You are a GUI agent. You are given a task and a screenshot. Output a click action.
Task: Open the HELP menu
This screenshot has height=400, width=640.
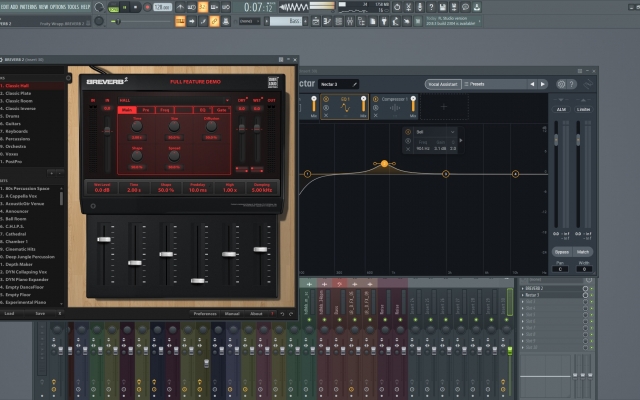click(85, 7)
